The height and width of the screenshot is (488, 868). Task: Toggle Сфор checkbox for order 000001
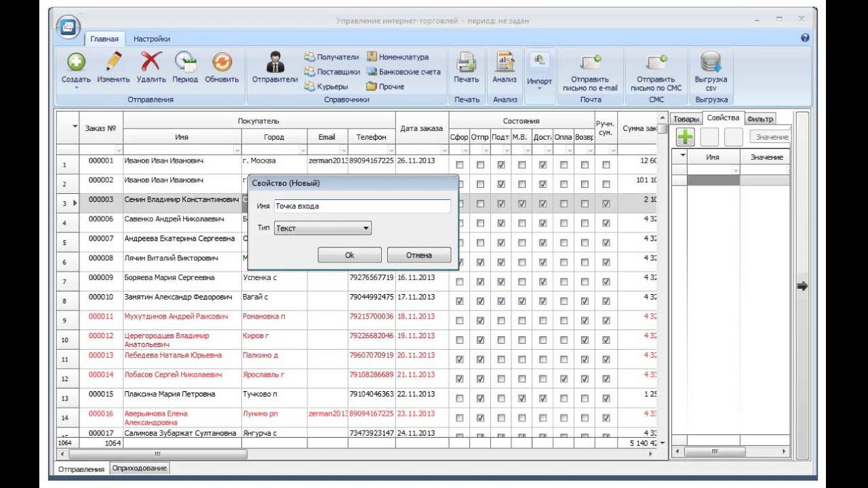pos(460,165)
